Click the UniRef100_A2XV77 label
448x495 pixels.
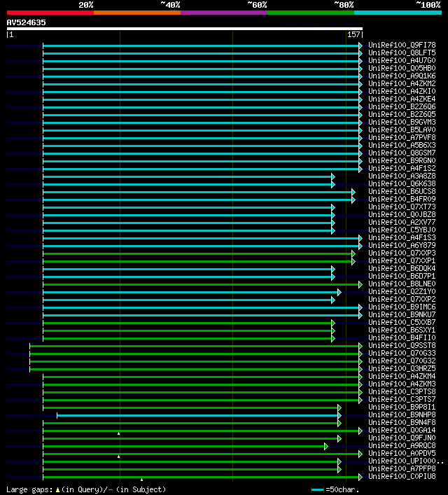point(402,222)
